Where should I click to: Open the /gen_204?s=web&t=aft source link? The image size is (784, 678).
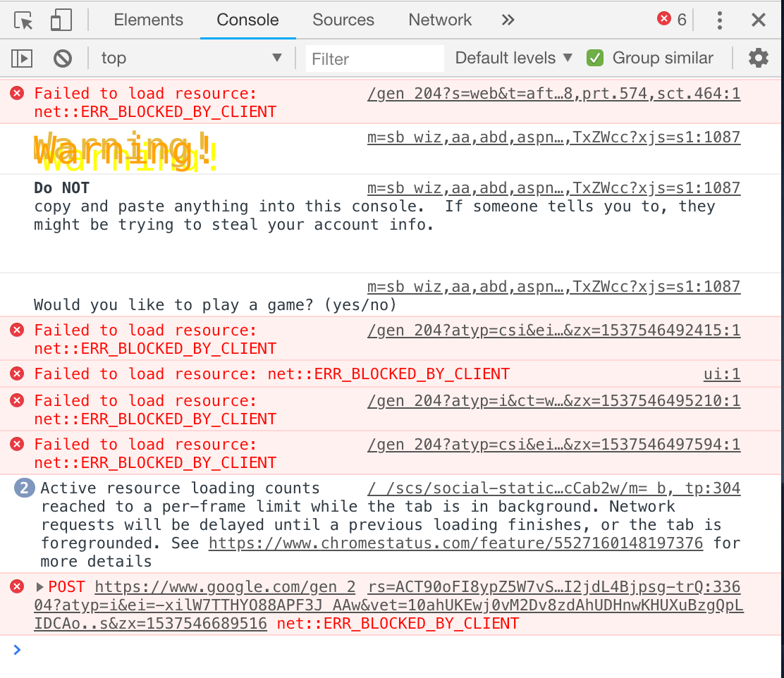pyautogui.click(x=553, y=94)
